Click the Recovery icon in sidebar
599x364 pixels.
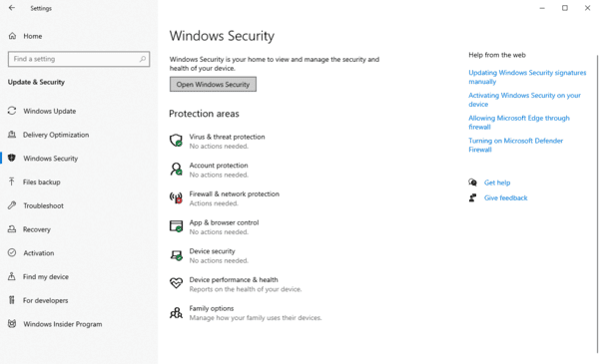pos(12,229)
